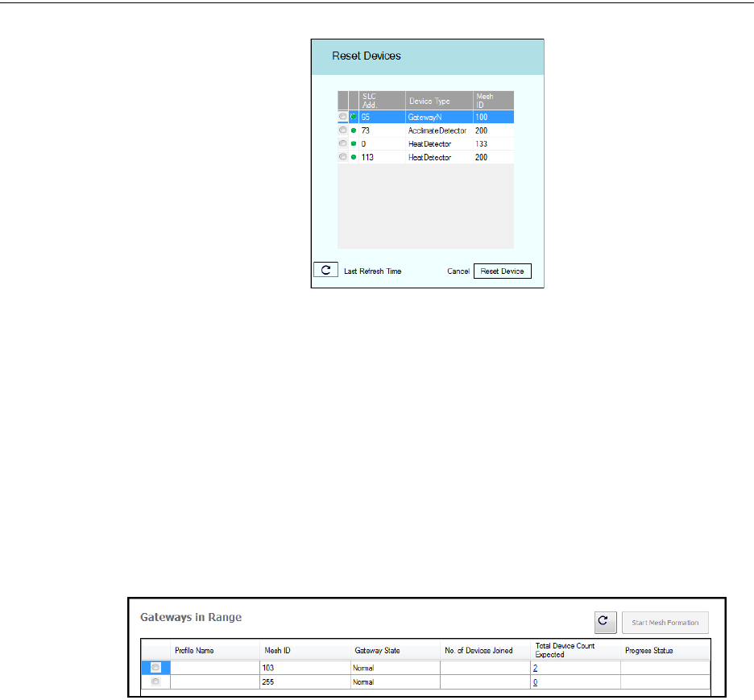Click SLC address 73 cell

(382, 130)
